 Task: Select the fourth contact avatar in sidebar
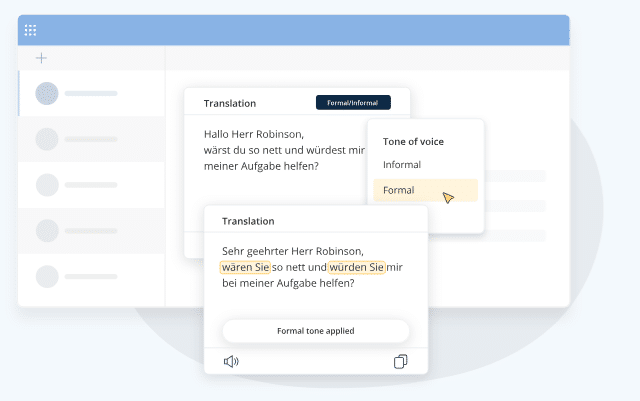tap(46, 231)
